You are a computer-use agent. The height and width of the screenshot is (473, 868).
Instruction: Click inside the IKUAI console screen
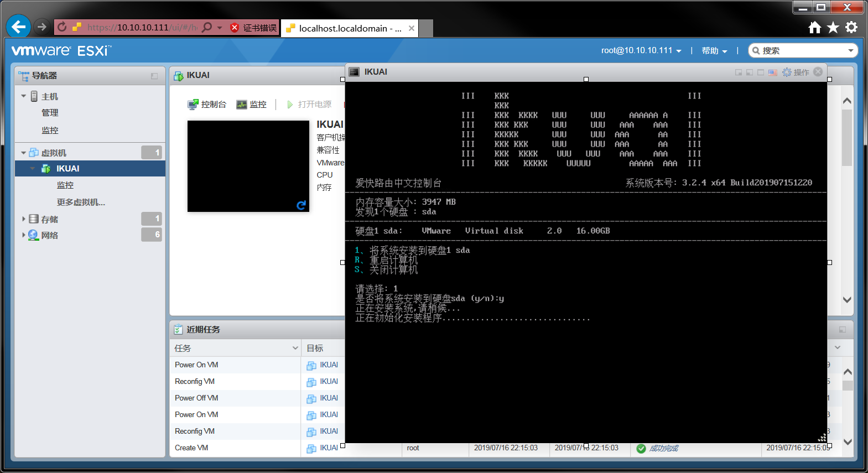[x=586, y=262]
